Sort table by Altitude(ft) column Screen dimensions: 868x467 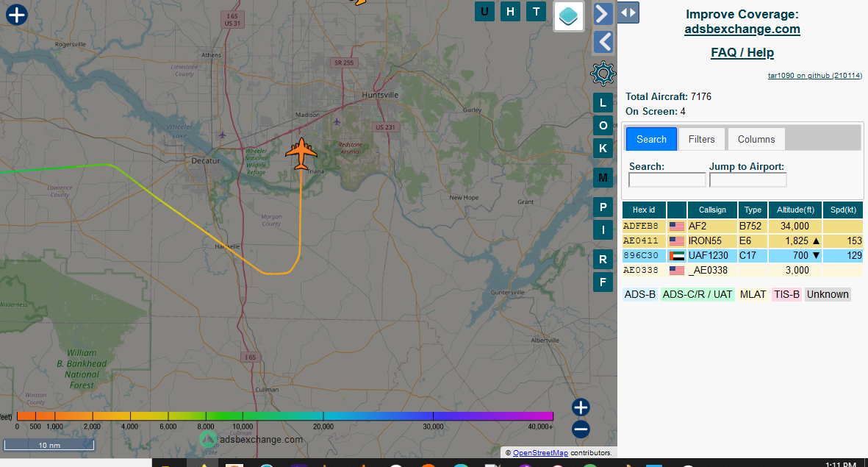point(795,210)
